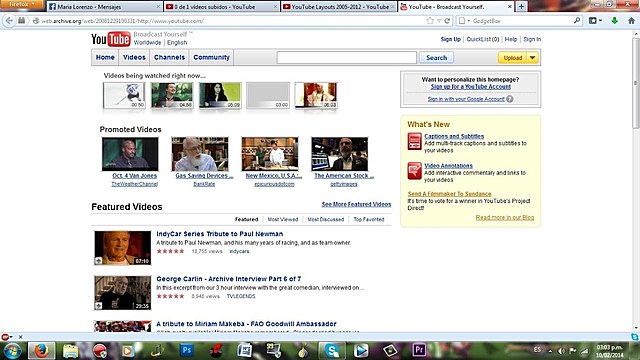Click See More Featured Videos link
640x360 pixels.
click(x=356, y=204)
